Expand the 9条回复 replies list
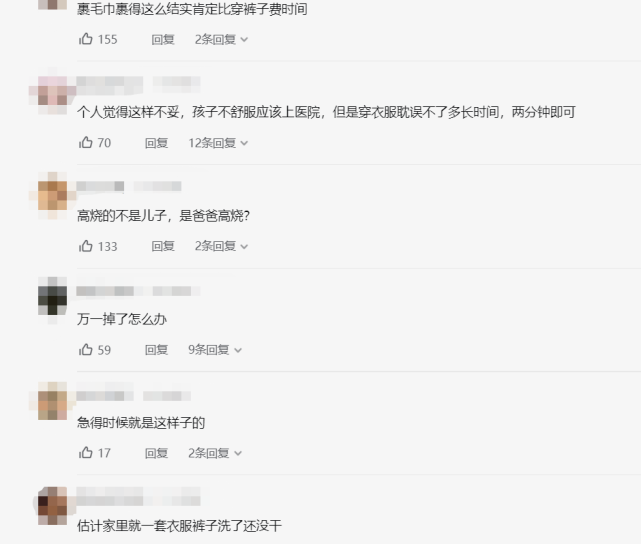 coord(215,349)
